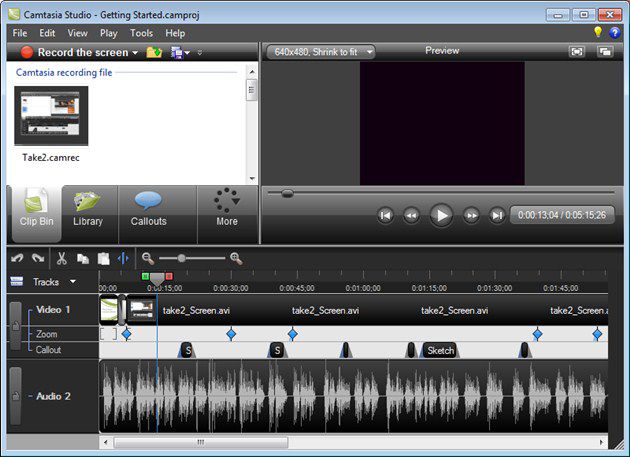Click timeline scroll right arrow

click(x=601, y=442)
